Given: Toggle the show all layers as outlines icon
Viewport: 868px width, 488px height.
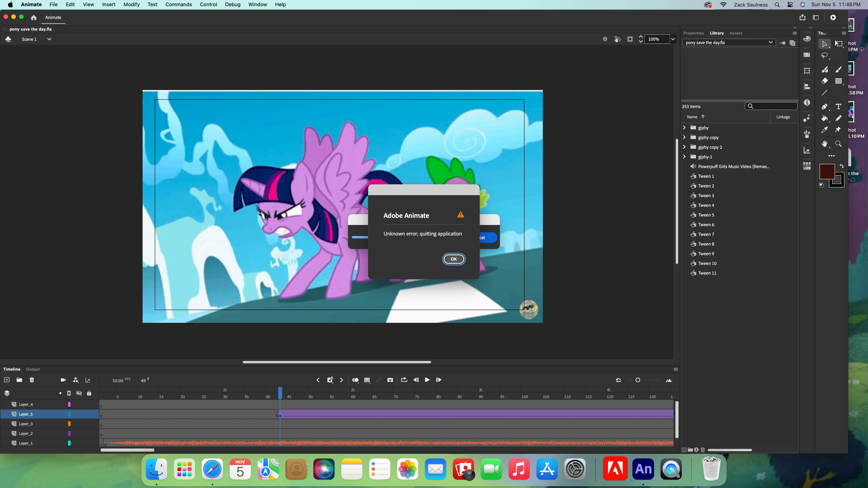Looking at the screenshot, I should click(69, 393).
